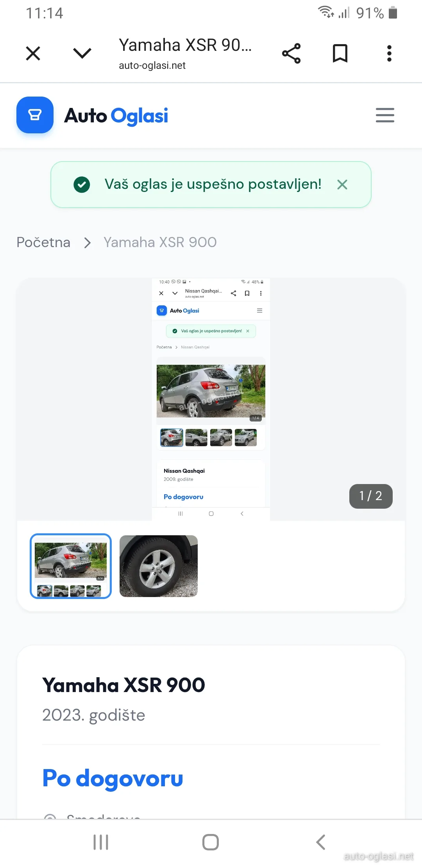Tap the Yamaha XSR 900 listing title
This screenshot has width=422, height=868.
pyautogui.click(x=123, y=685)
